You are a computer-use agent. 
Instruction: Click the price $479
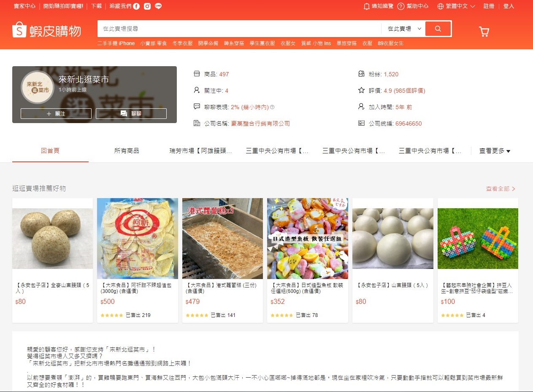192,301
